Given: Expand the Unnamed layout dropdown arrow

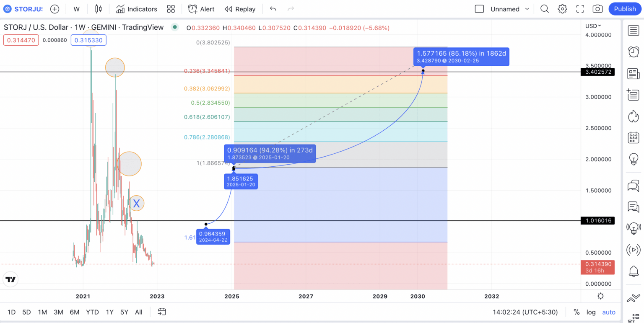Looking at the screenshot, I should [x=527, y=9].
